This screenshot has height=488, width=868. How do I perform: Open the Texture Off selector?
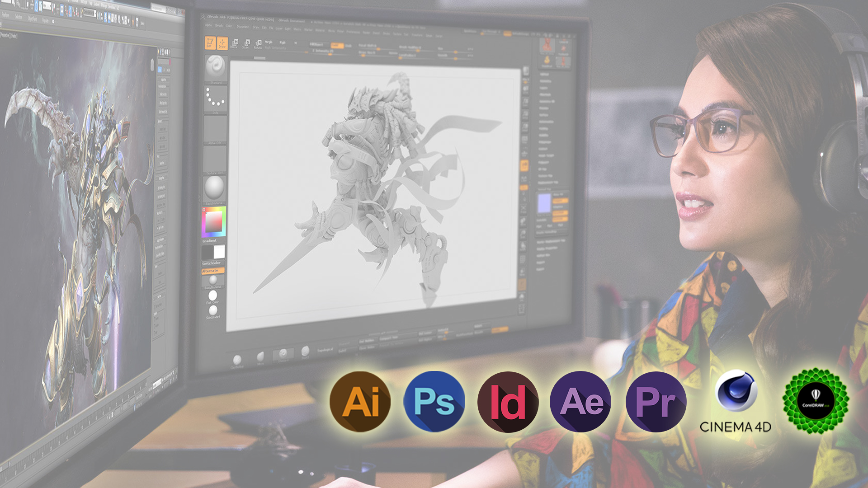[x=215, y=160]
